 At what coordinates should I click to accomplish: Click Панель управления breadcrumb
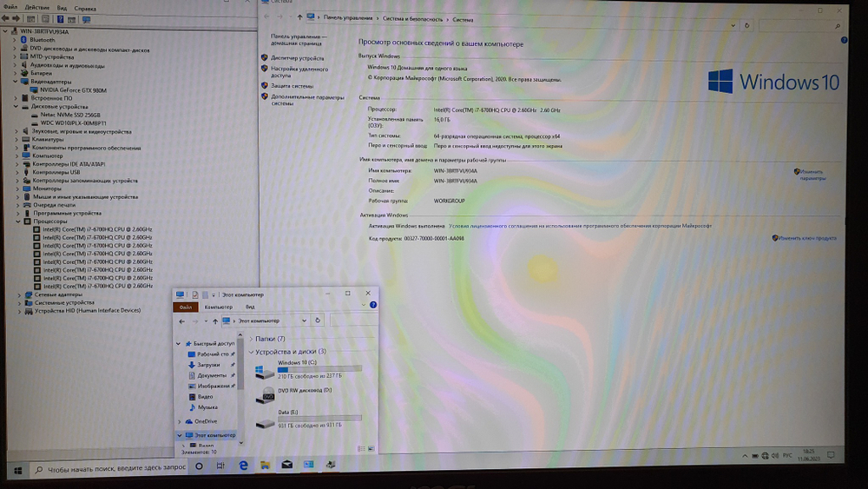point(348,17)
